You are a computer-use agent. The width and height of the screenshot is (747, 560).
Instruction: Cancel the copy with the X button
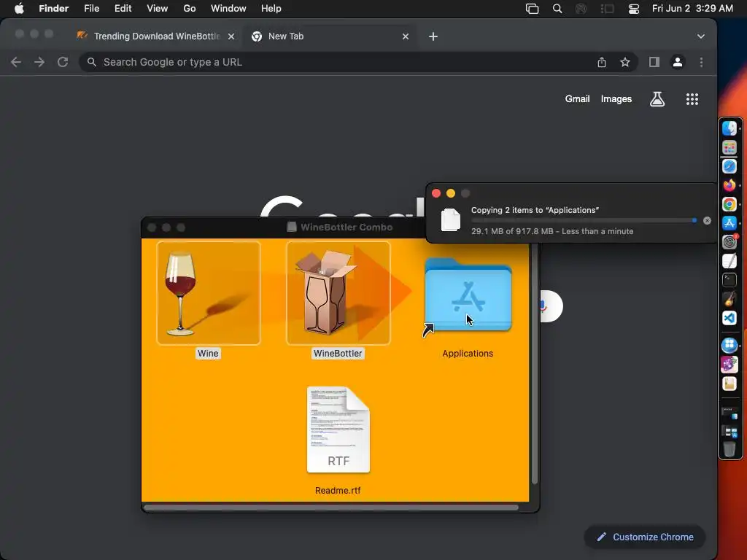pyautogui.click(x=707, y=220)
